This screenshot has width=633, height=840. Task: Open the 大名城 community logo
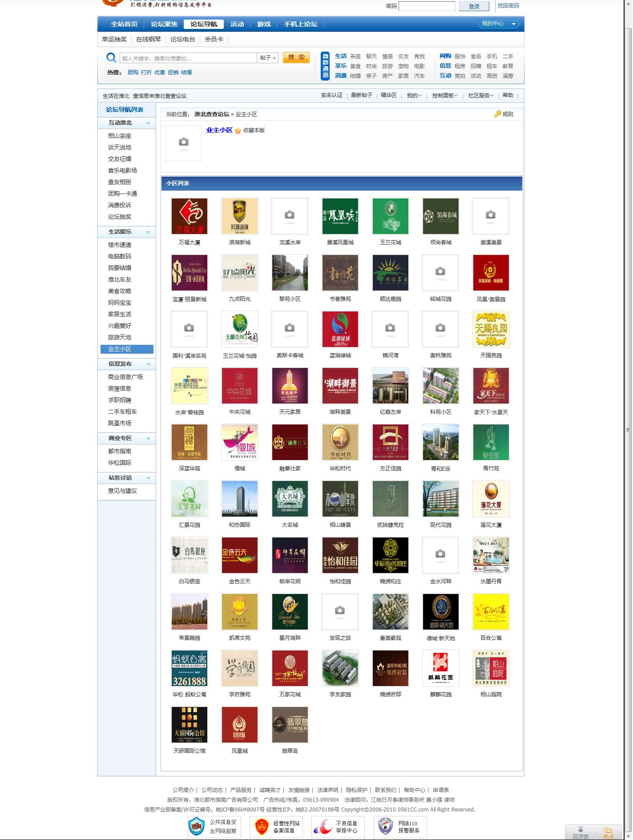click(290, 499)
